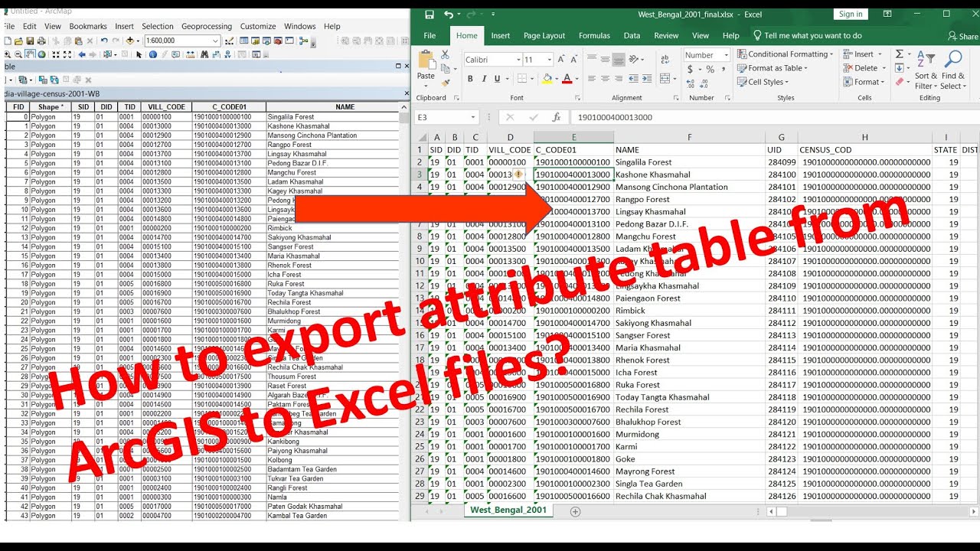
Task: Open Cell Styles menu
Action: pyautogui.click(x=763, y=82)
